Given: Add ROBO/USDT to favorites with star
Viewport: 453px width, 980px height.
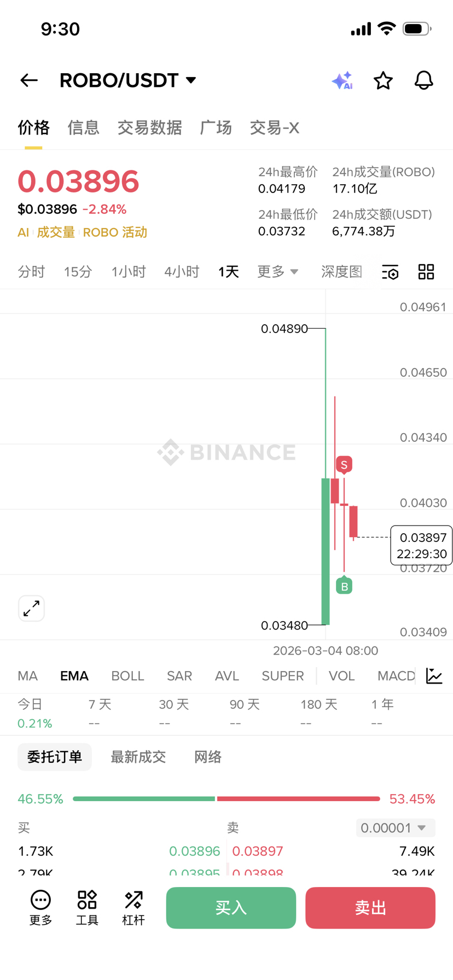Looking at the screenshot, I should [383, 80].
